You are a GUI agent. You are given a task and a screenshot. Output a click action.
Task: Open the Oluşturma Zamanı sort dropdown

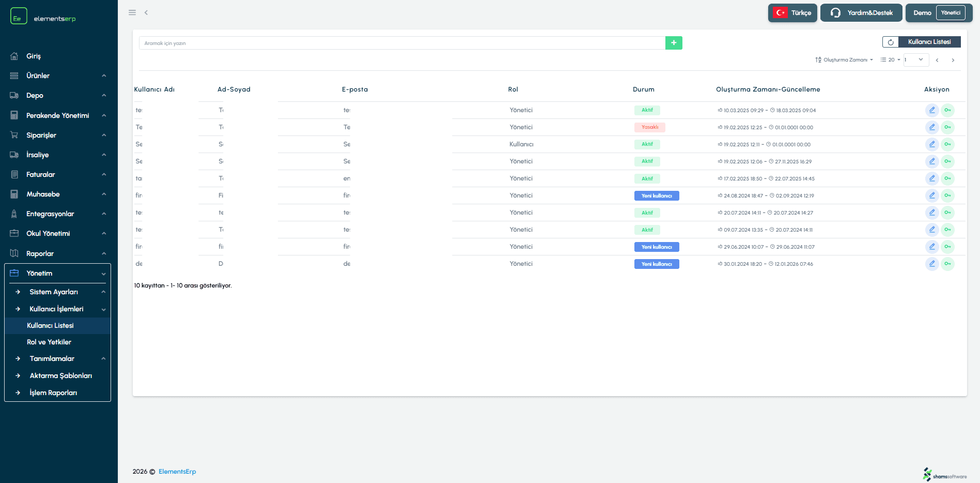(x=844, y=60)
